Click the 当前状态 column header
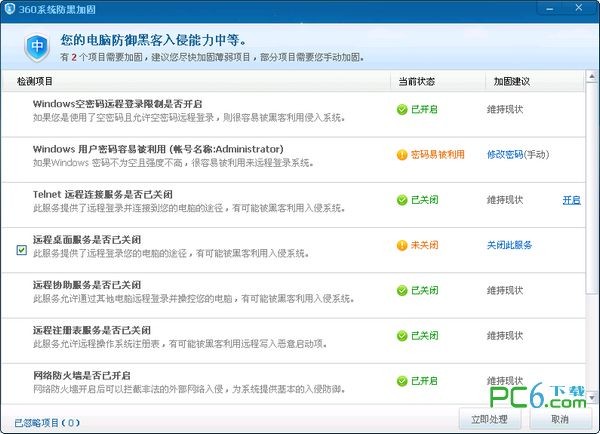 (x=416, y=82)
